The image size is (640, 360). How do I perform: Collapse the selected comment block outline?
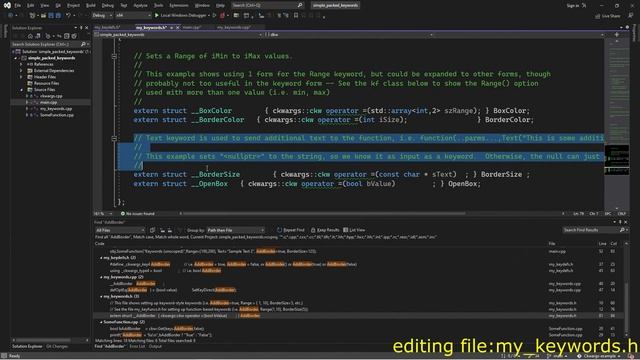pyautogui.click(x=114, y=138)
